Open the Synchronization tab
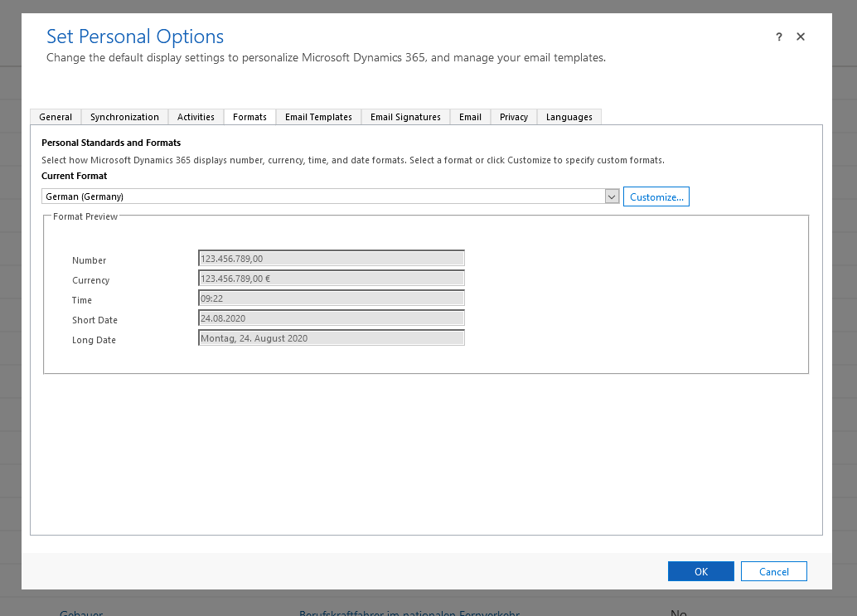 pyautogui.click(x=124, y=117)
